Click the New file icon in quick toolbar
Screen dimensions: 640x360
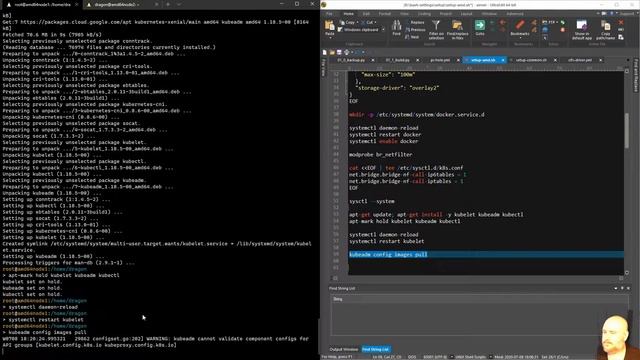coord(325,52)
